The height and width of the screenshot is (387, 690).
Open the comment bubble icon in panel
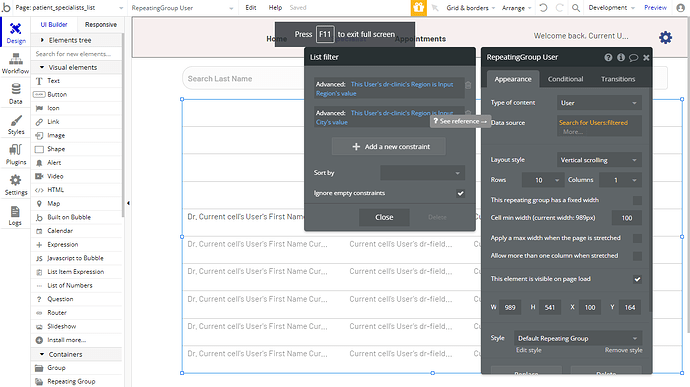tap(633, 58)
